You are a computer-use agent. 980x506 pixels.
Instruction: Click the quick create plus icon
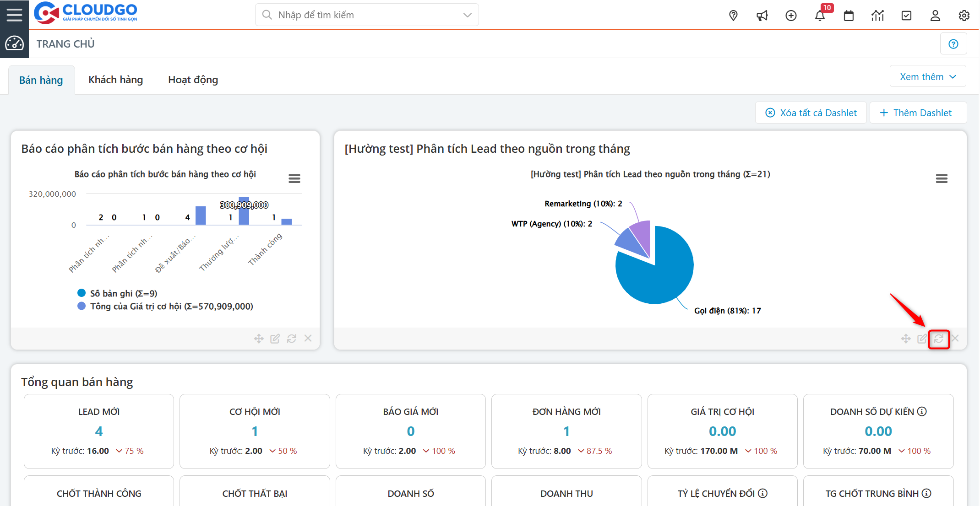click(791, 16)
